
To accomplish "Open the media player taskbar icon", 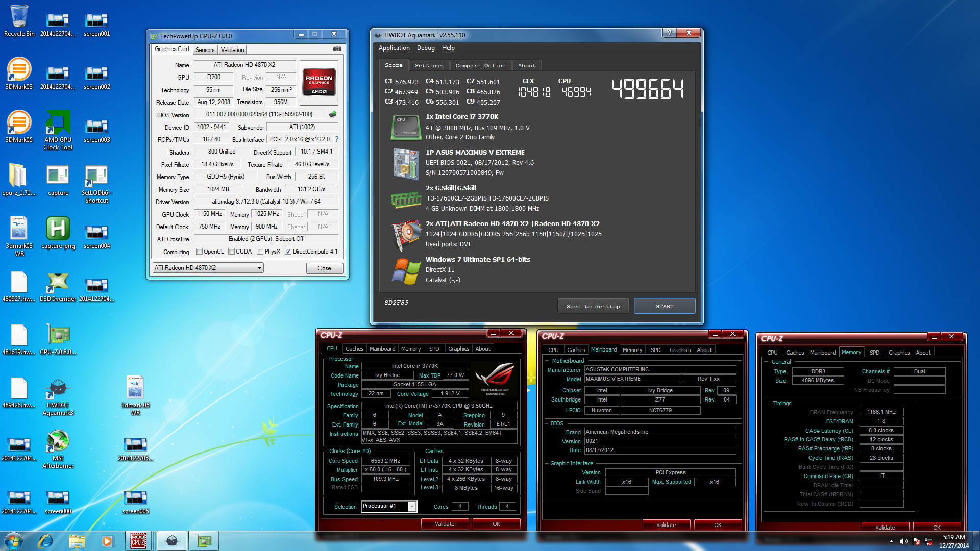I will [x=107, y=541].
